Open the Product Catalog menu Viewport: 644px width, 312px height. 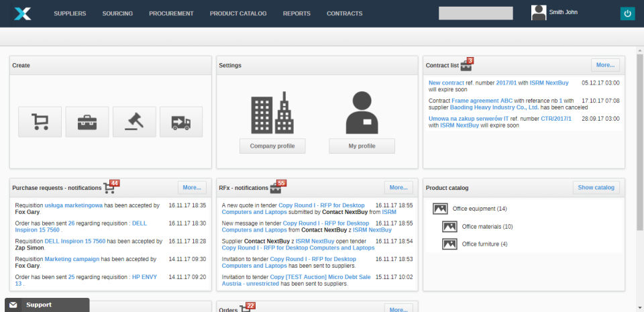pos(238,13)
